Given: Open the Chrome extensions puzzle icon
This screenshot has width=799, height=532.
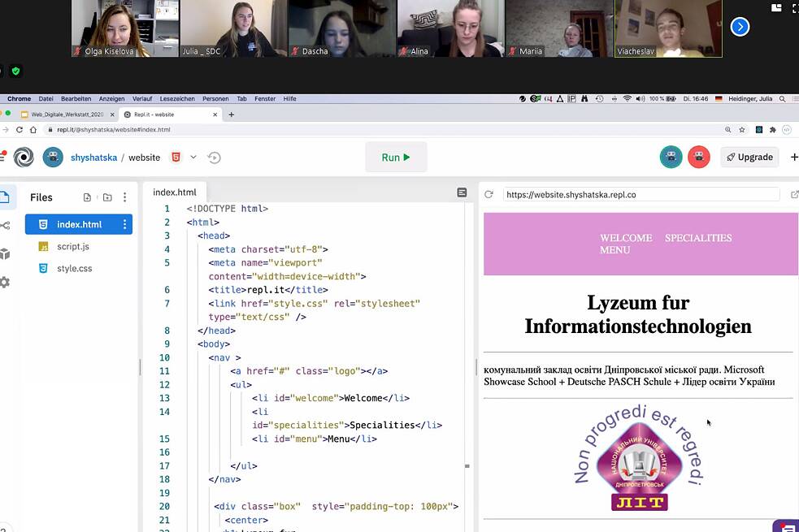Looking at the screenshot, I should [x=772, y=130].
